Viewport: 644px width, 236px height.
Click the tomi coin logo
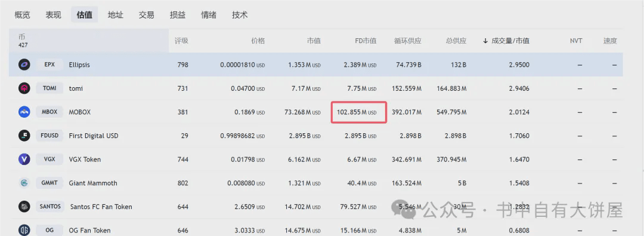point(24,88)
